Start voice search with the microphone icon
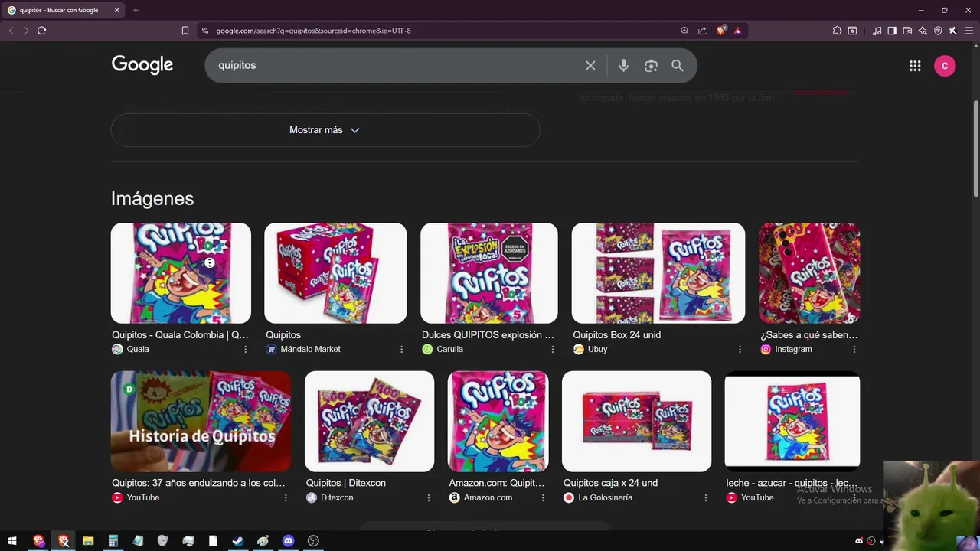The width and height of the screenshot is (980, 551). (623, 66)
